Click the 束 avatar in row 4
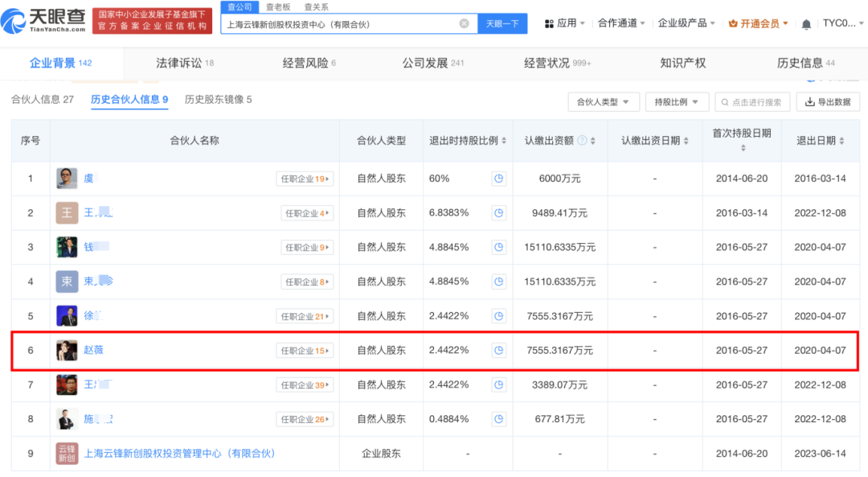 (67, 282)
